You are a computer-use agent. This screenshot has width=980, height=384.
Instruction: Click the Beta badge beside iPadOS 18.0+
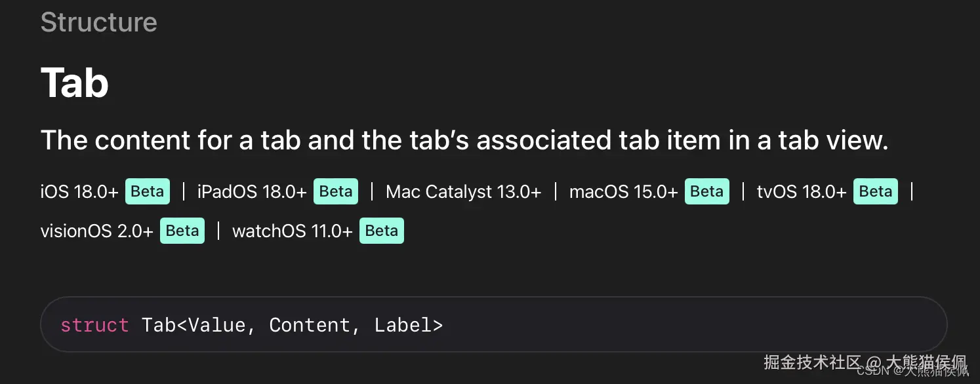point(336,192)
